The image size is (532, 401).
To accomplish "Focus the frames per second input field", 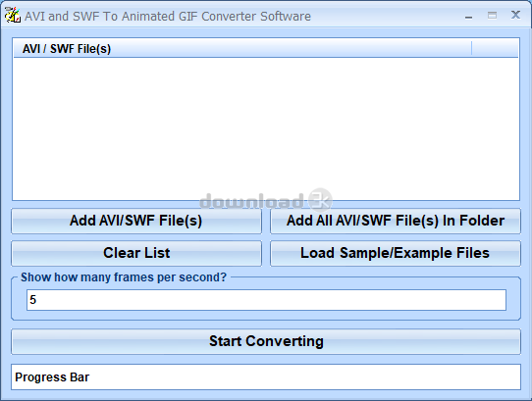I will [x=266, y=300].
